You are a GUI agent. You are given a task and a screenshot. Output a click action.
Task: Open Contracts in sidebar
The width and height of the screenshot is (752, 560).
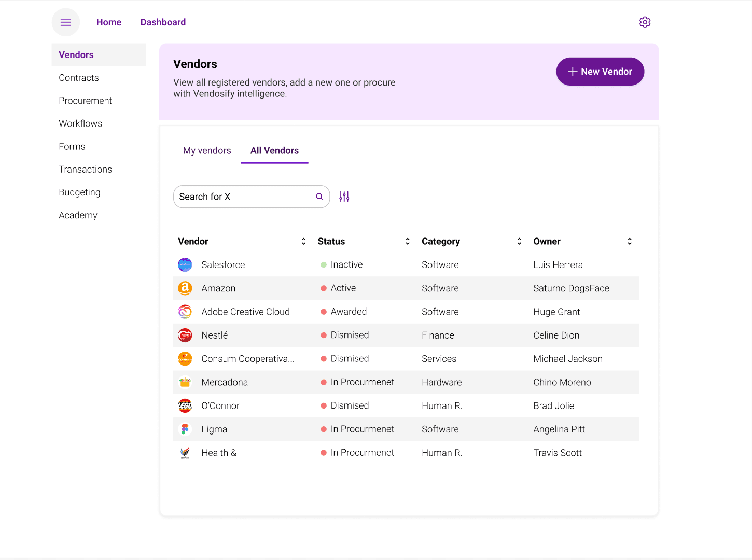point(79,78)
